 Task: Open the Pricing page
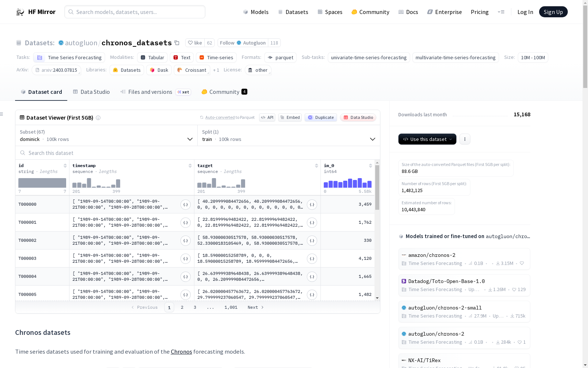(480, 12)
